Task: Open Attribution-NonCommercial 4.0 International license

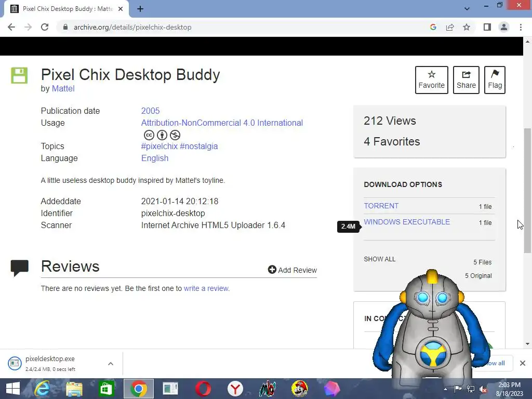Action: point(222,123)
